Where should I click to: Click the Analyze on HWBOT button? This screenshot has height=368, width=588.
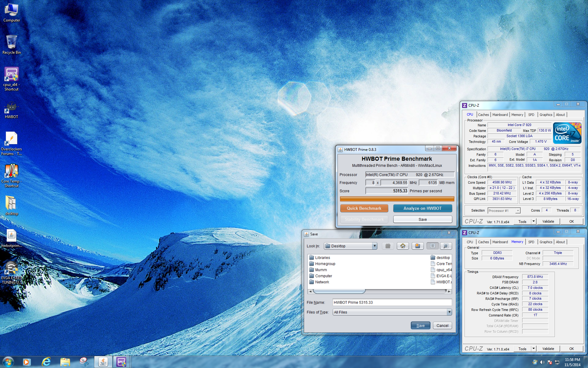pyautogui.click(x=423, y=208)
